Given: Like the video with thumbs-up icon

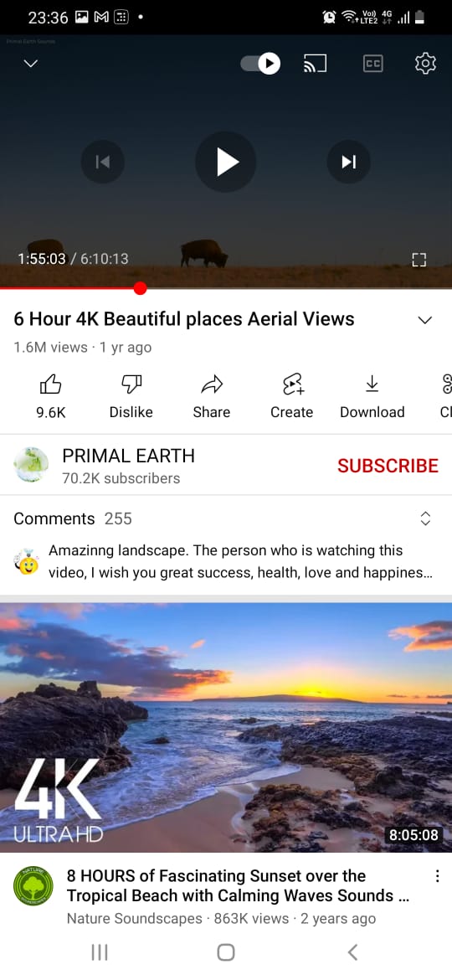Looking at the screenshot, I should point(50,384).
